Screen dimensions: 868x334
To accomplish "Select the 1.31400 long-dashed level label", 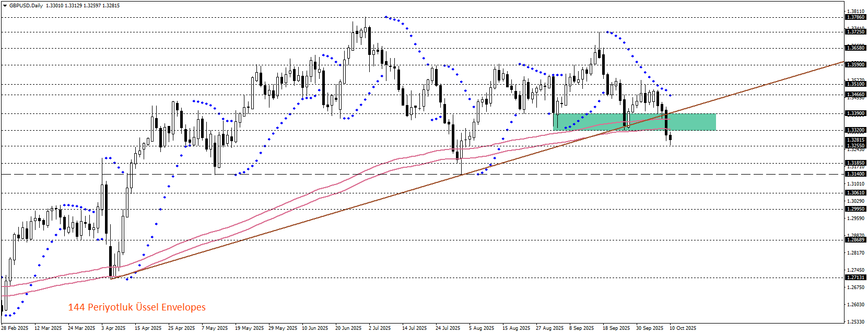I will click(855, 174).
